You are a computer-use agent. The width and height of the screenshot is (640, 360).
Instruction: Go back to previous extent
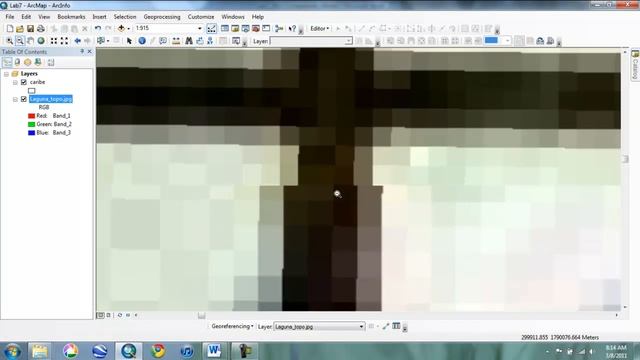click(78, 41)
